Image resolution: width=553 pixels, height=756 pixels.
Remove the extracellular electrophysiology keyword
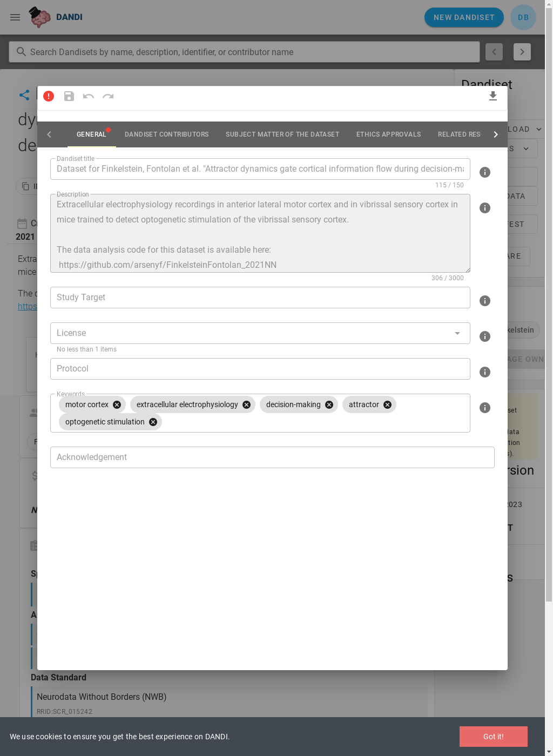tap(246, 404)
